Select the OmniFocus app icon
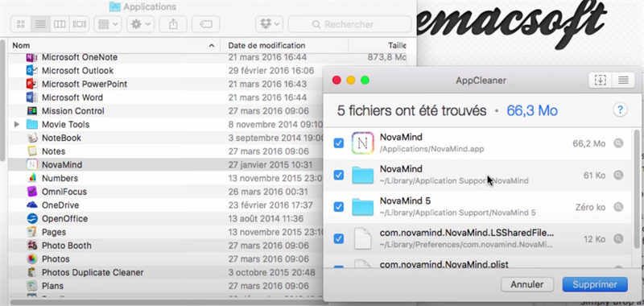Viewport: 644px width, 306px height. 31,192
